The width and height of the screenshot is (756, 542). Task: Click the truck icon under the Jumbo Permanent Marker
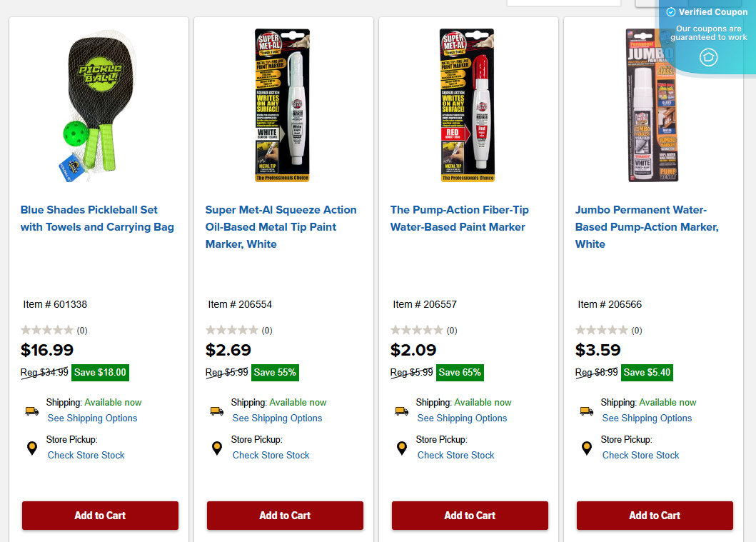tap(586, 411)
